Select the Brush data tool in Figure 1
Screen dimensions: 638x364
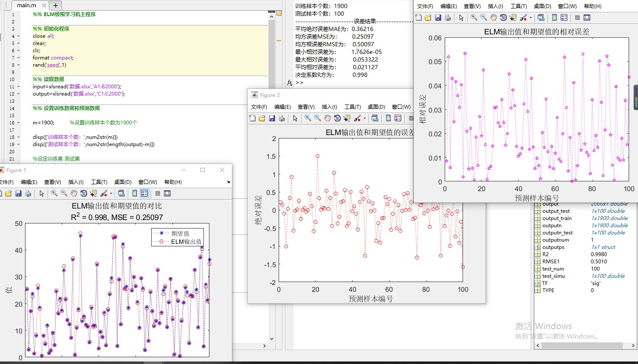click(104, 193)
